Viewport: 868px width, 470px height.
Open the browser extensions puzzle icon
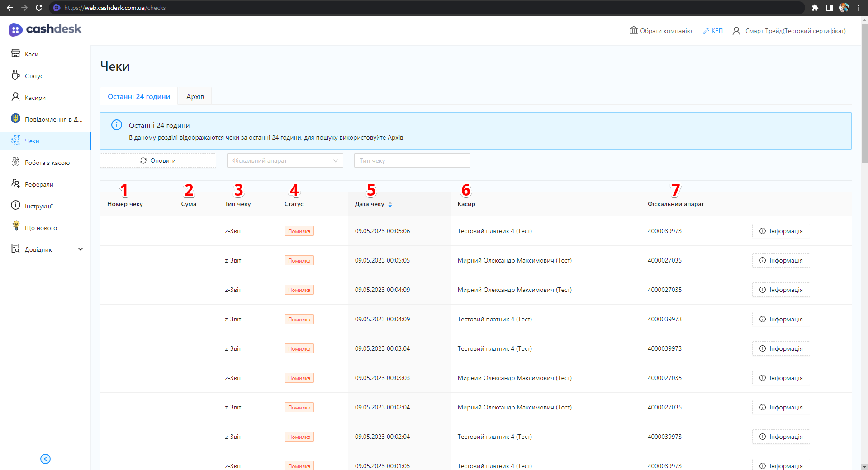tap(815, 8)
